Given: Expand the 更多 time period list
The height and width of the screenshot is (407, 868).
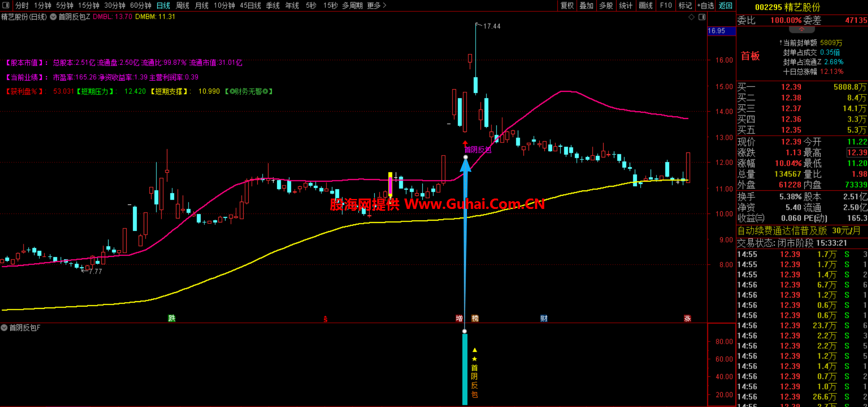Looking at the screenshot, I should click(x=377, y=5).
